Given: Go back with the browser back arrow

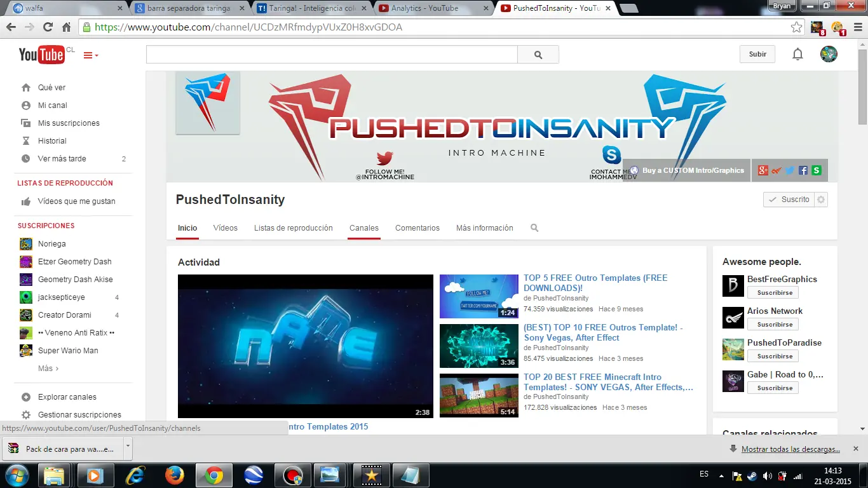Looking at the screenshot, I should tap(11, 27).
